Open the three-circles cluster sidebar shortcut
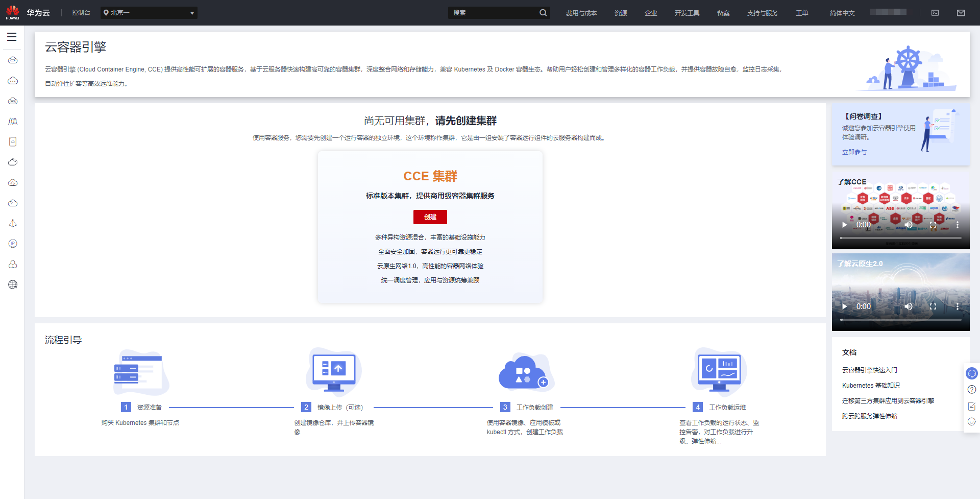980x499 pixels. pyautogui.click(x=13, y=264)
